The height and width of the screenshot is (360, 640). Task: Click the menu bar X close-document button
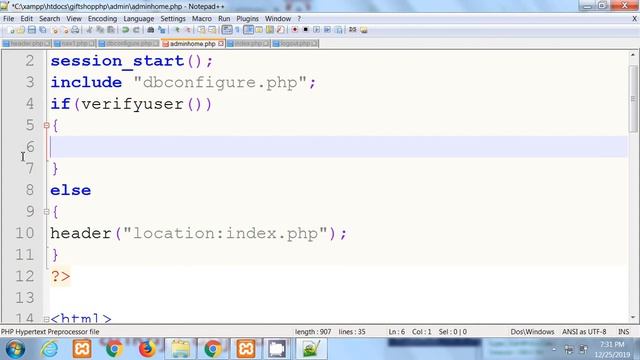[x=635, y=19]
